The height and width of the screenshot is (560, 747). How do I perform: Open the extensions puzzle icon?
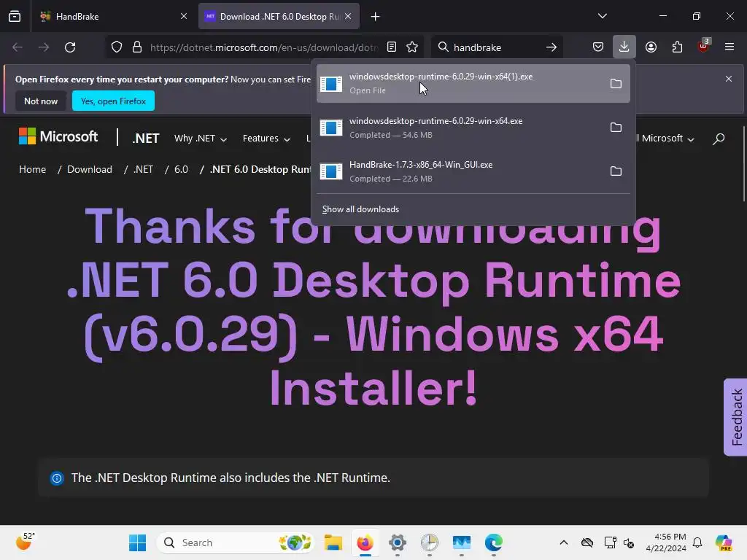[677, 47]
